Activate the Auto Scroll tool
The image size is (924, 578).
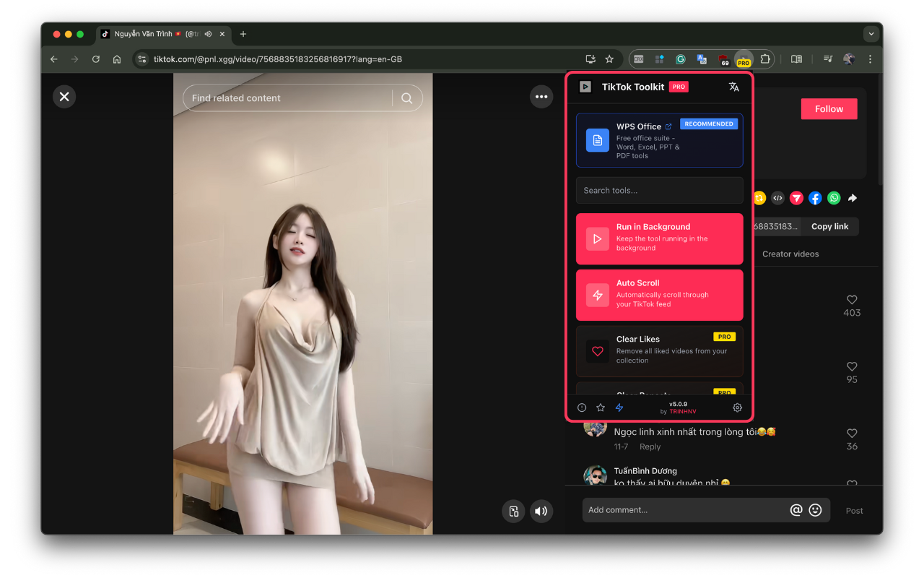pyautogui.click(x=660, y=295)
